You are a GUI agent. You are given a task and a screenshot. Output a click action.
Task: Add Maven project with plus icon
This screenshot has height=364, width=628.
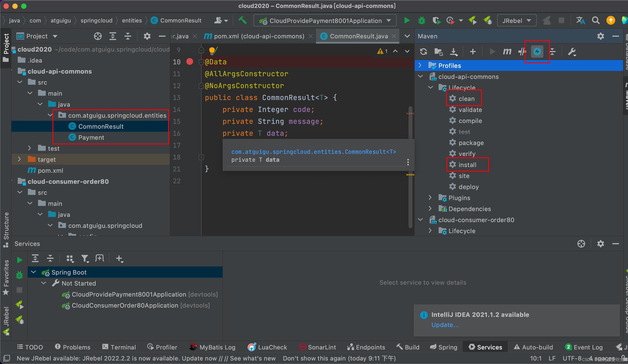coord(473,52)
